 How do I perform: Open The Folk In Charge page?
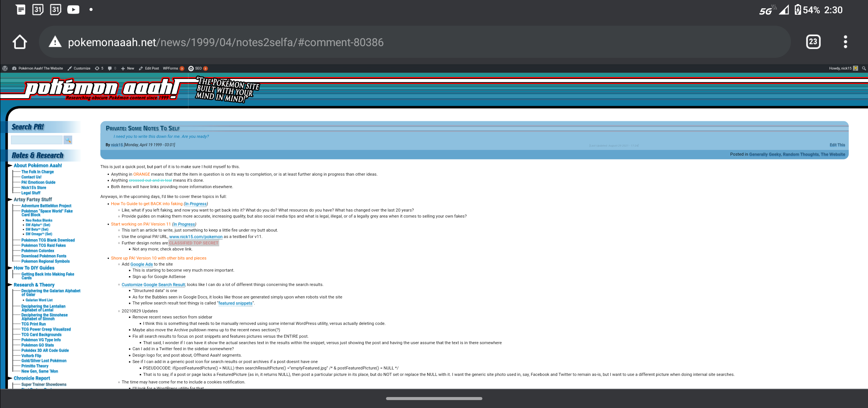[x=37, y=172]
